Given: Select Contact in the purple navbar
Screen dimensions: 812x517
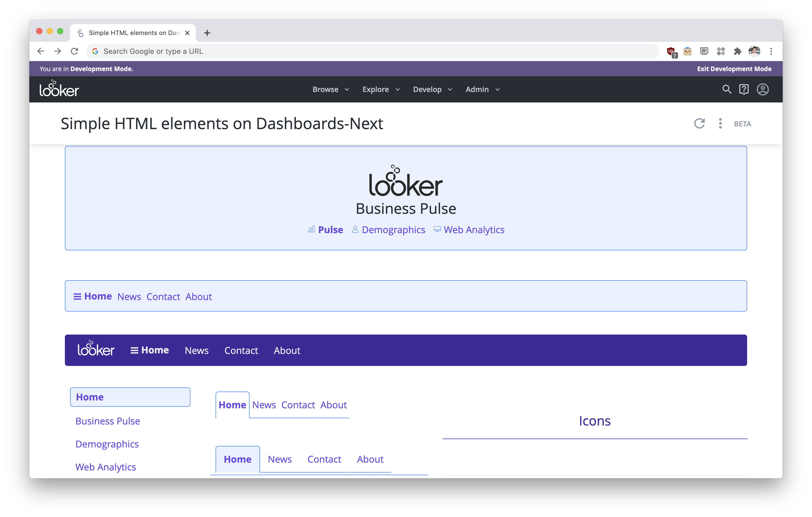Looking at the screenshot, I should 241,351.
